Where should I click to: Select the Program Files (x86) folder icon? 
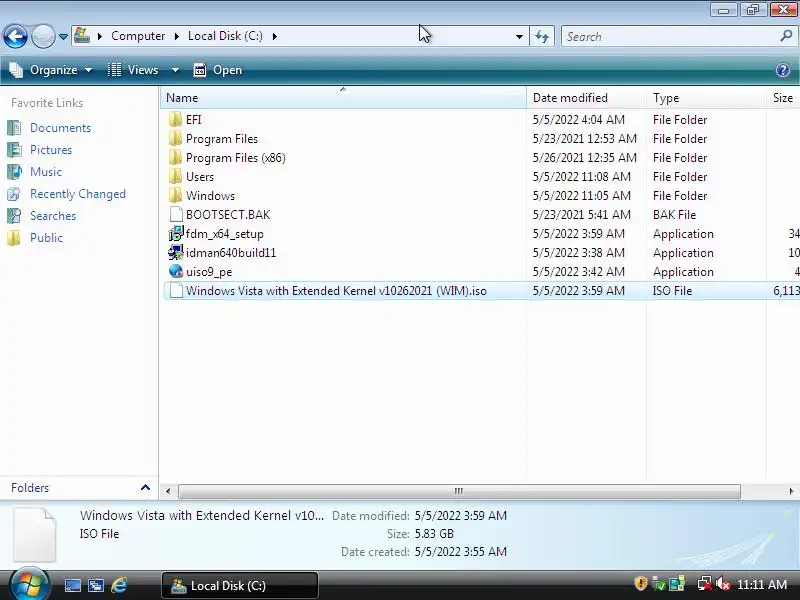tap(175, 158)
